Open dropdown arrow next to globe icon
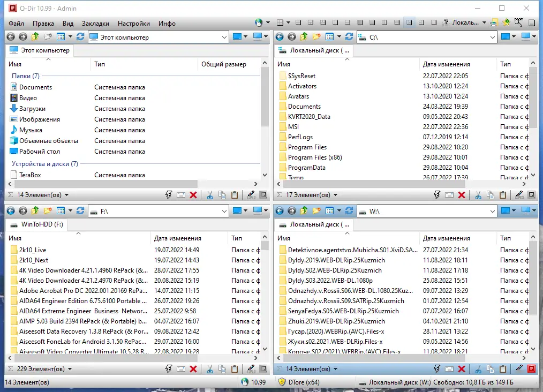This screenshot has width=543, height=392. [x=268, y=23]
